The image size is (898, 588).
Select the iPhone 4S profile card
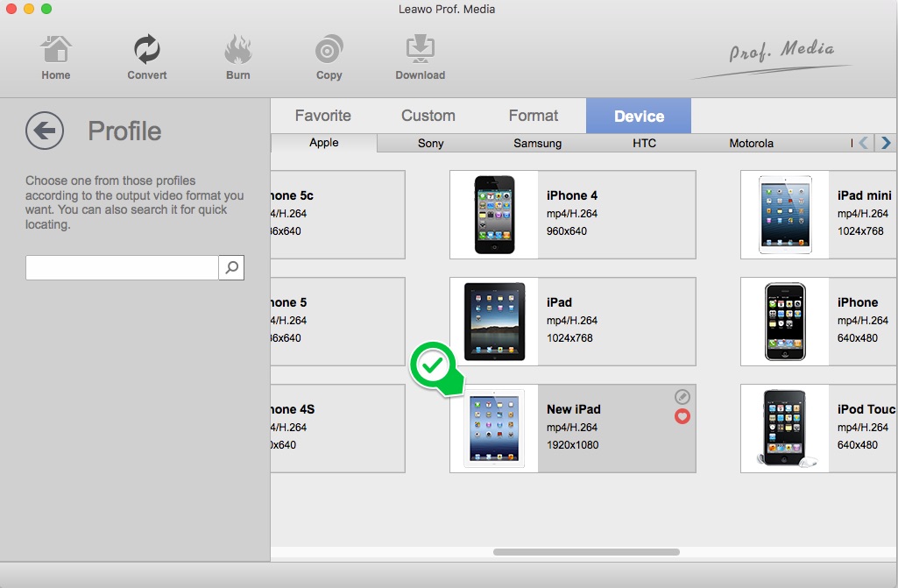coord(338,429)
